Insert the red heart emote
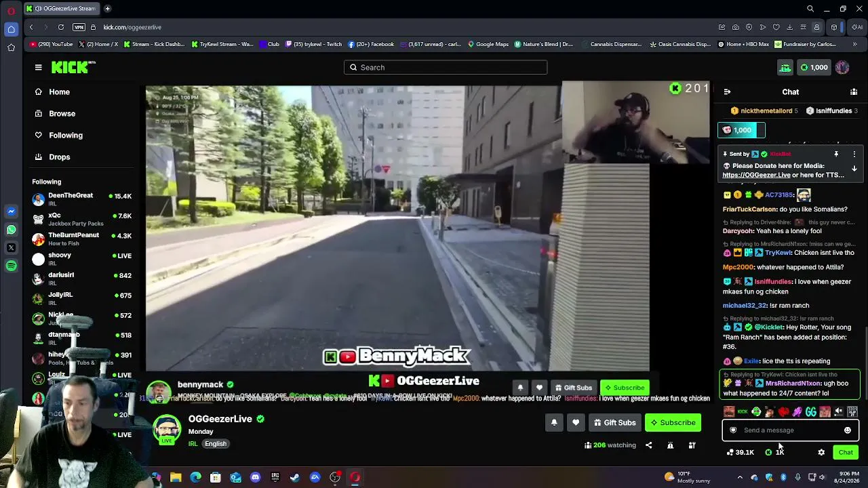This screenshot has width=868, height=488. click(x=783, y=411)
